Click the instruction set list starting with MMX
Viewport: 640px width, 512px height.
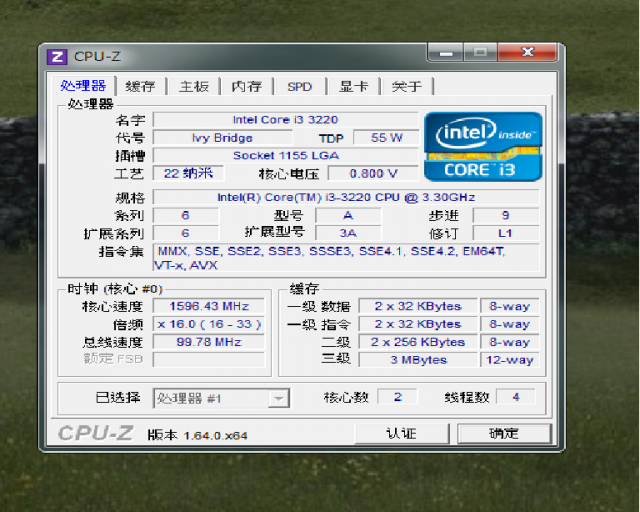[346, 258]
